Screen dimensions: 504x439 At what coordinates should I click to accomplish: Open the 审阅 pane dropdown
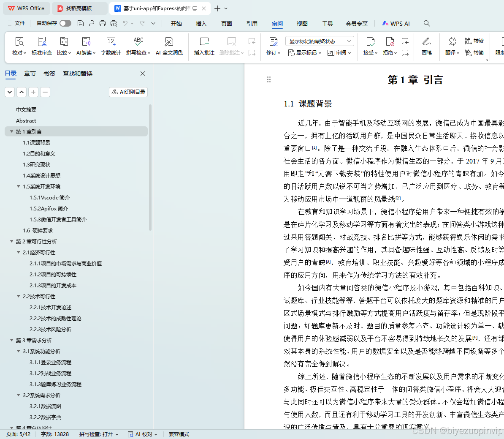pos(339,53)
